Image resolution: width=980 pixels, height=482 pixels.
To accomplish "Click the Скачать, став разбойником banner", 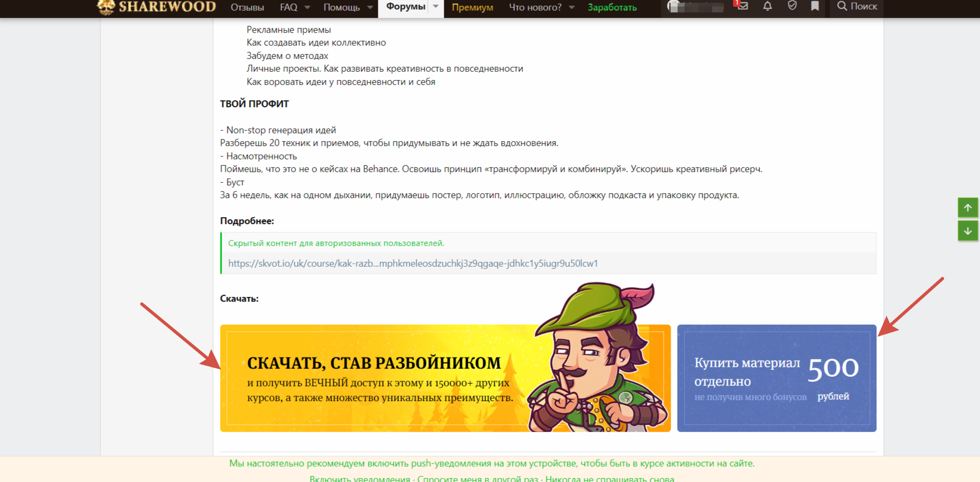I will [x=445, y=378].
